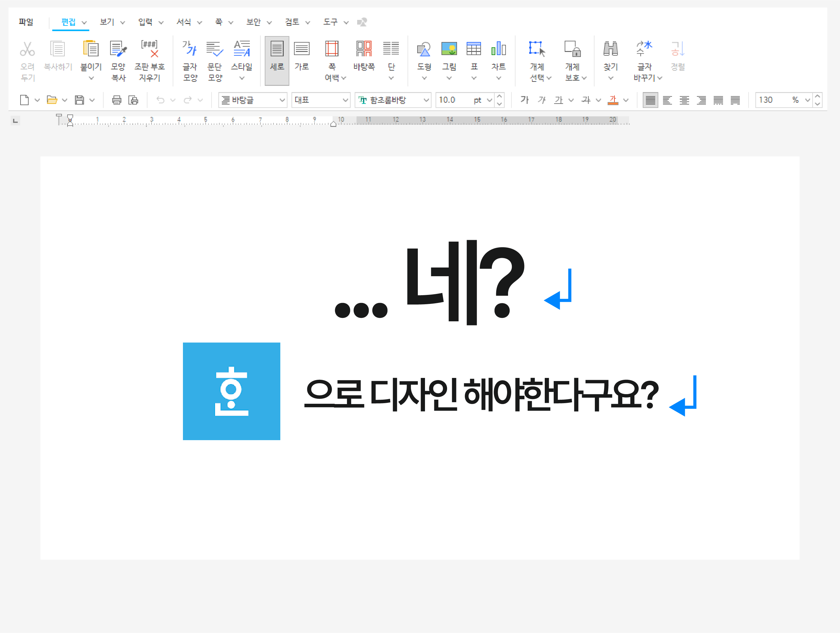The image size is (840, 633).
Task: Select left alignment
Action: 667,100
